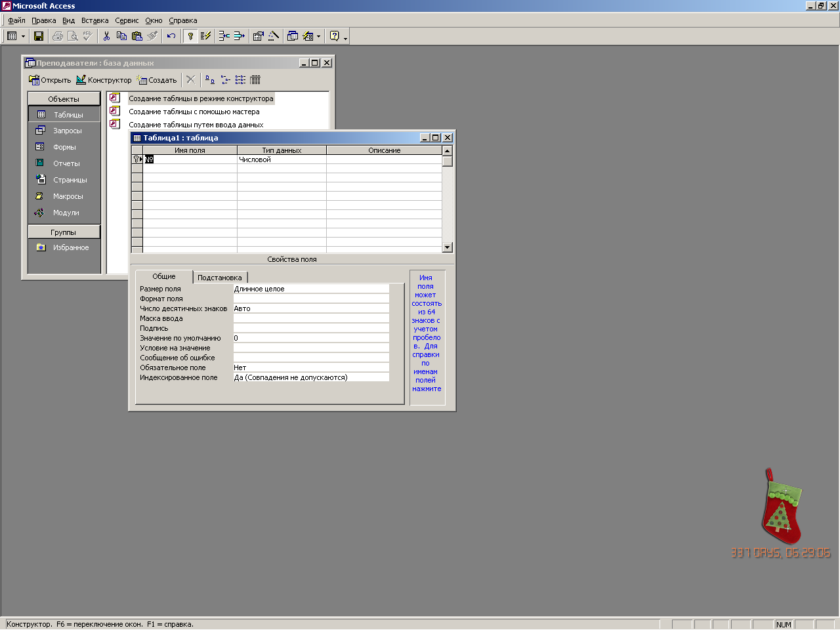Click Конструктор button in database window
Viewport: 840px width, 630px height.
tap(104, 80)
